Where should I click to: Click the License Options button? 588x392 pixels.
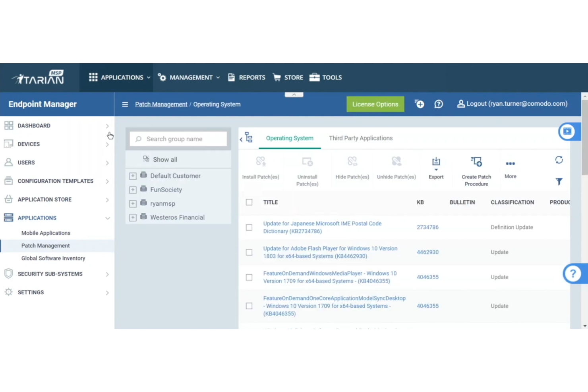(x=375, y=104)
